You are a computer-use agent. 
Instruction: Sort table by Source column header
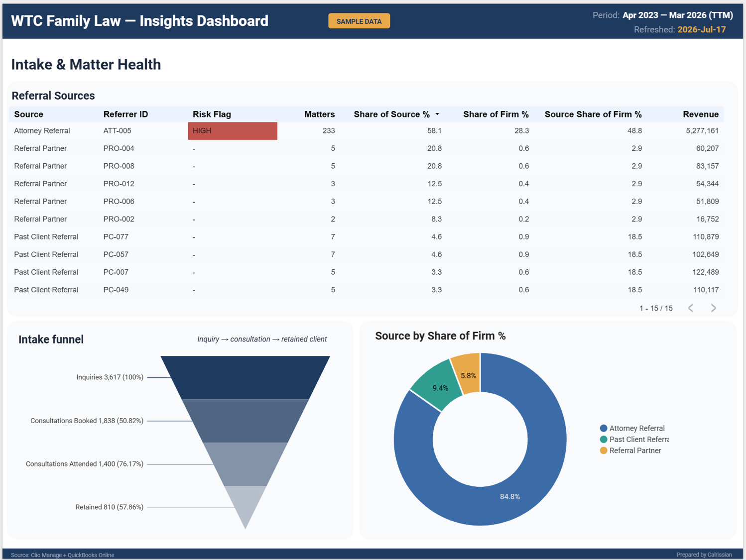pyautogui.click(x=28, y=114)
